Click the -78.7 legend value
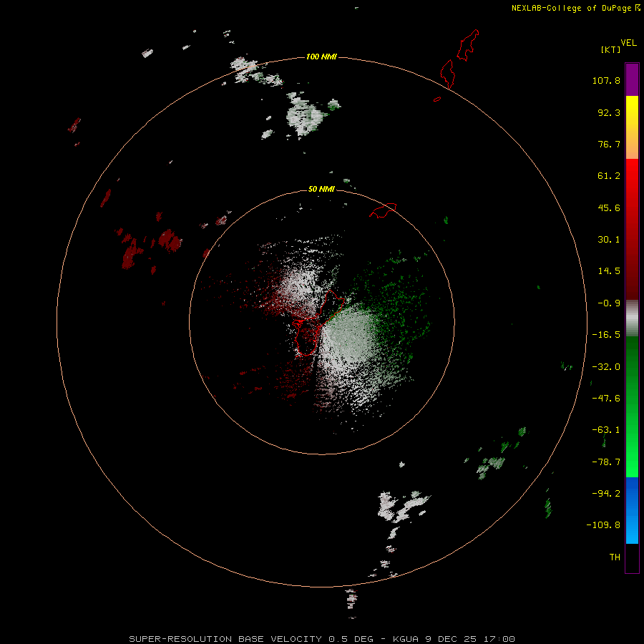644x644 pixels. pyautogui.click(x=606, y=462)
